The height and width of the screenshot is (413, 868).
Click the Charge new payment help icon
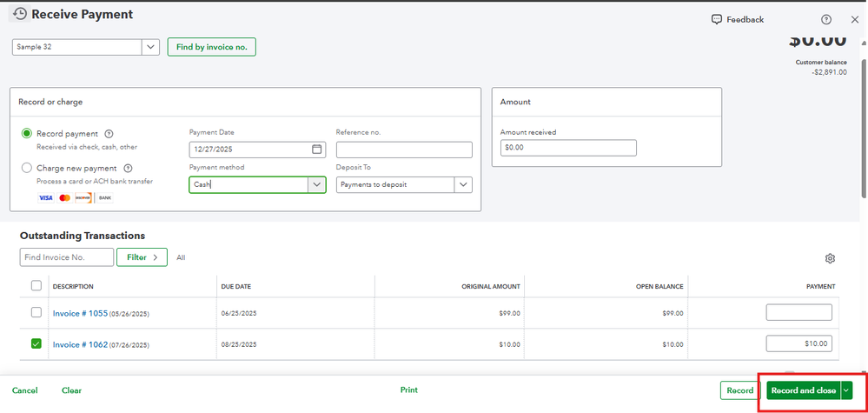click(x=128, y=168)
